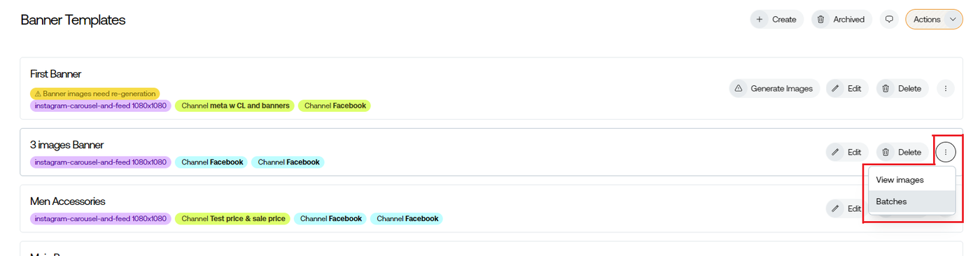Image resolution: width=980 pixels, height=256 pixels.
Task: Toggle the three-dot menu of 3 images Banner
Action: click(x=946, y=152)
